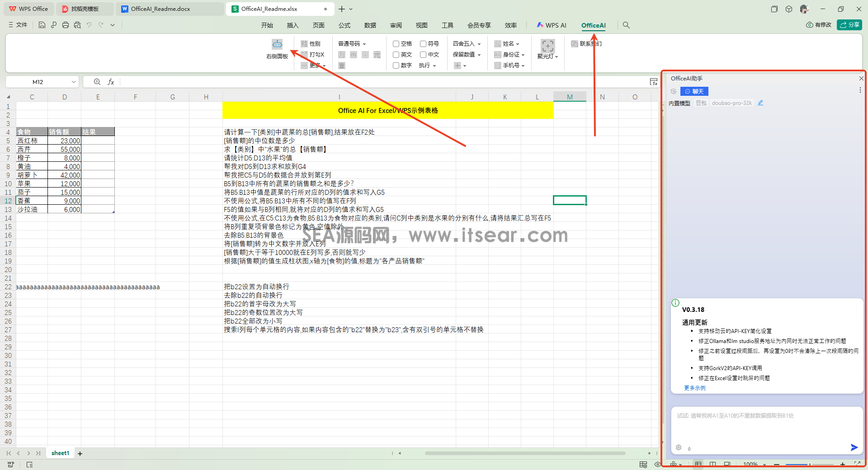Image resolution: width=868 pixels, height=470 pixels.
Task: Click the 有修改 status button
Action: click(x=819, y=25)
